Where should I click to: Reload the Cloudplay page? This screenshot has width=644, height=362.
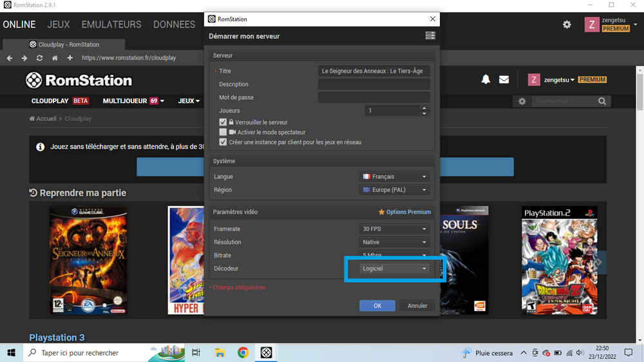click(x=39, y=58)
